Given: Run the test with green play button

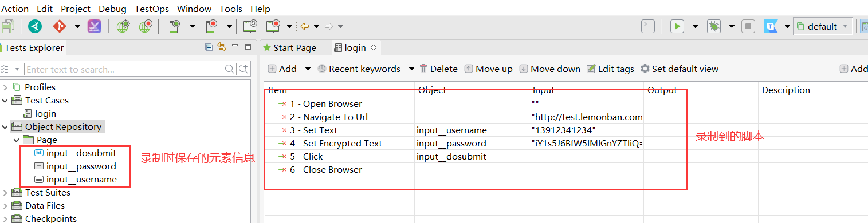Looking at the screenshot, I should click(678, 26).
